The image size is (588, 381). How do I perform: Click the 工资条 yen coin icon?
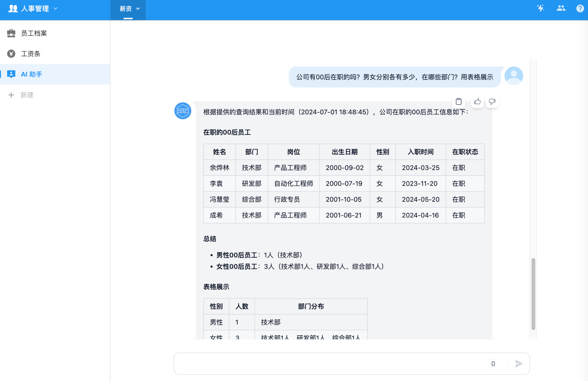11,54
